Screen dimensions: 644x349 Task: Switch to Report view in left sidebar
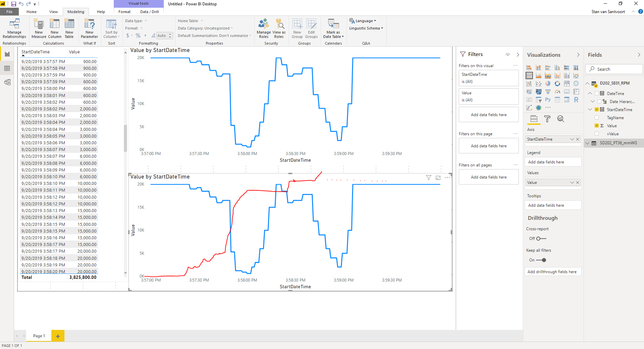pyautogui.click(x=7, y=54)
